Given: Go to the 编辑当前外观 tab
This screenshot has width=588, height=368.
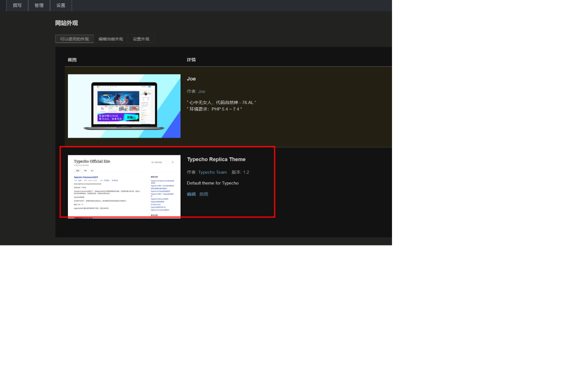Looking at the screenshot, I should click(x=110, y=39).
